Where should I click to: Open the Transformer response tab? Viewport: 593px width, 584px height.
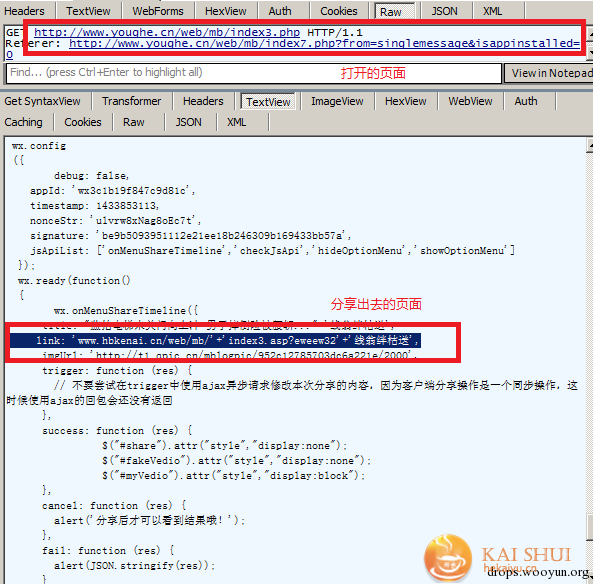point(131,101)
